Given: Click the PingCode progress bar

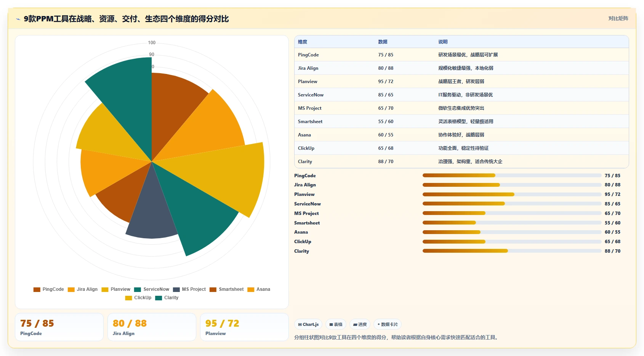Looking at the screenshot, I should [x=512, y=175].
